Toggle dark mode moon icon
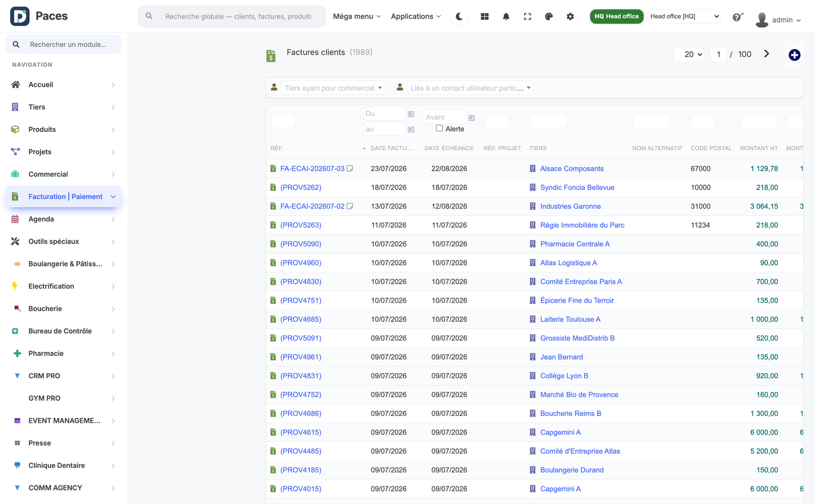 (x=459, y=16)
